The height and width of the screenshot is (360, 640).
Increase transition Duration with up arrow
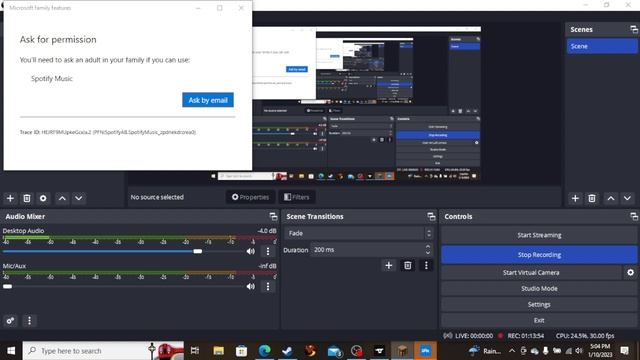tap(428, 247)
